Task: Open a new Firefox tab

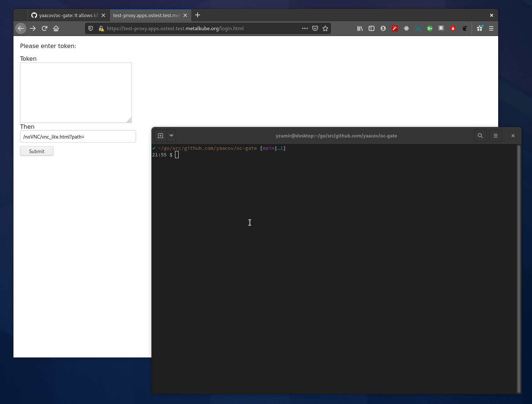Action: click(x=198, y=15)
